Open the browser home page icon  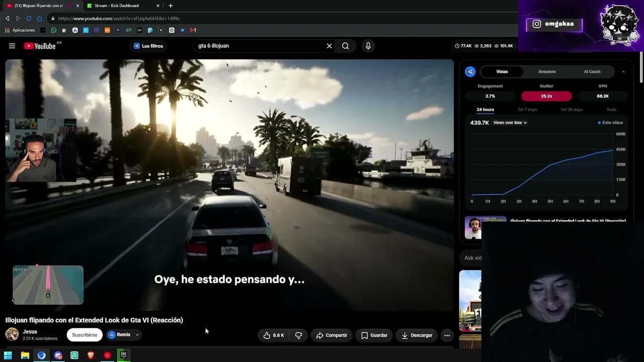tap(40, 19)
